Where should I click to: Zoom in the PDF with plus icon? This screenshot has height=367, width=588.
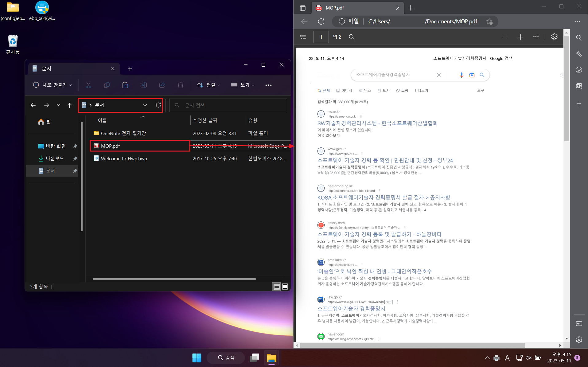tap(520, 37)
